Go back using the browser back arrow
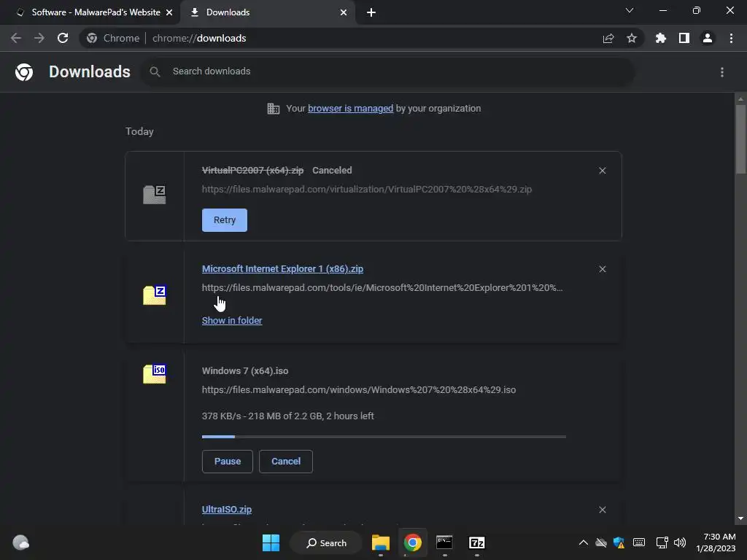The height and width of the screenshot is (560, 747). (x=16, y=38)
